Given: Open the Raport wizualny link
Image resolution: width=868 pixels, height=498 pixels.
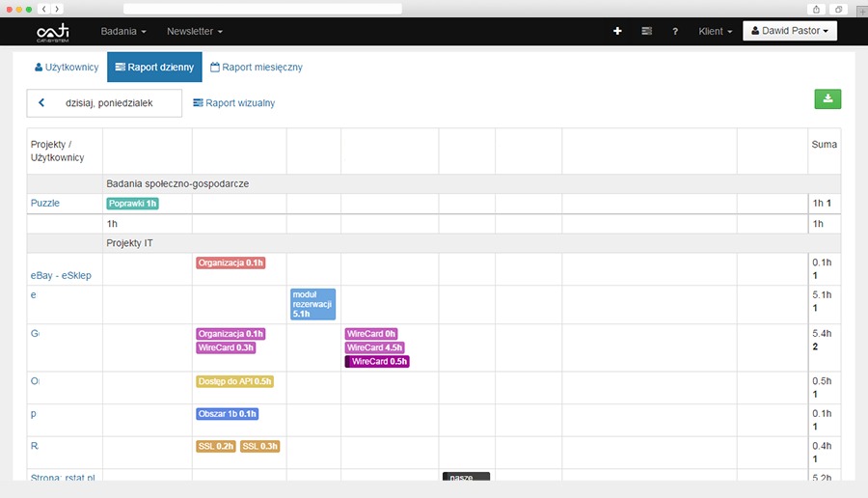Looking at the screenshot, I should [x=233, y=103].
